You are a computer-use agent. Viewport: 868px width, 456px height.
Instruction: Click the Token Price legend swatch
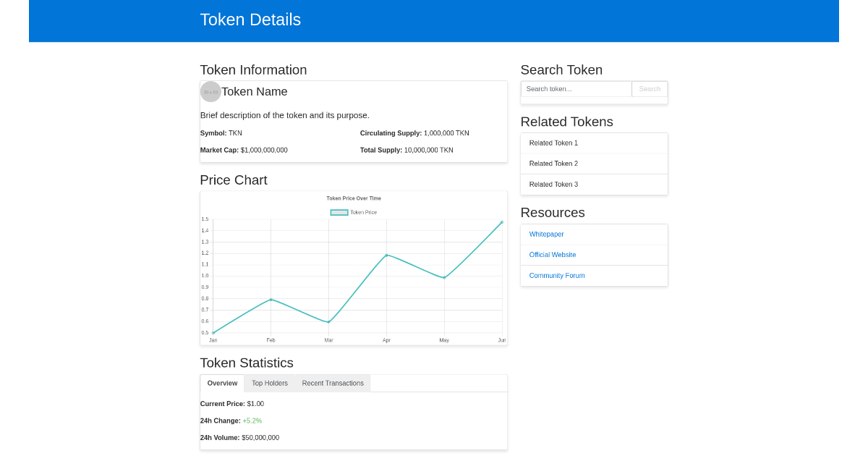pyautogui.click(x=337, y=212)
